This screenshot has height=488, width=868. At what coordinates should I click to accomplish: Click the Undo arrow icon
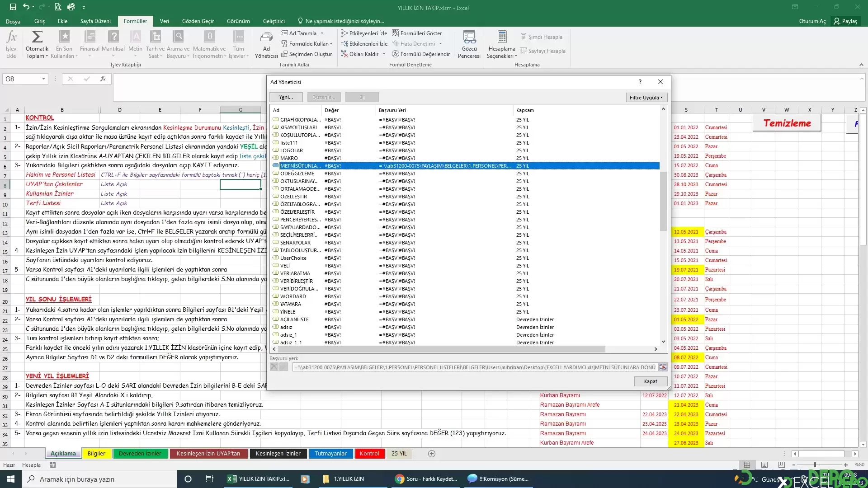[x=26, y=7]
